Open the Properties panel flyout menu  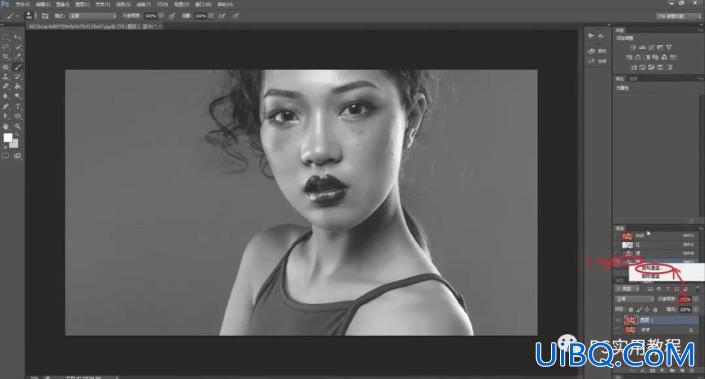(701, 79)
